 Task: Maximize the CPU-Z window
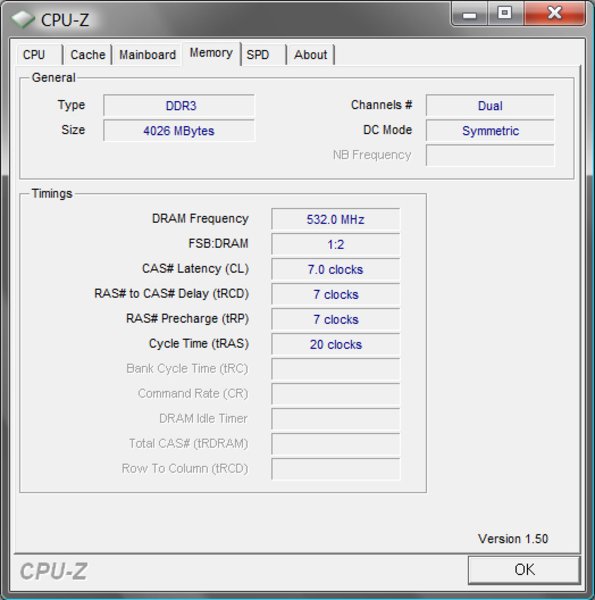(x=505, y=14)
